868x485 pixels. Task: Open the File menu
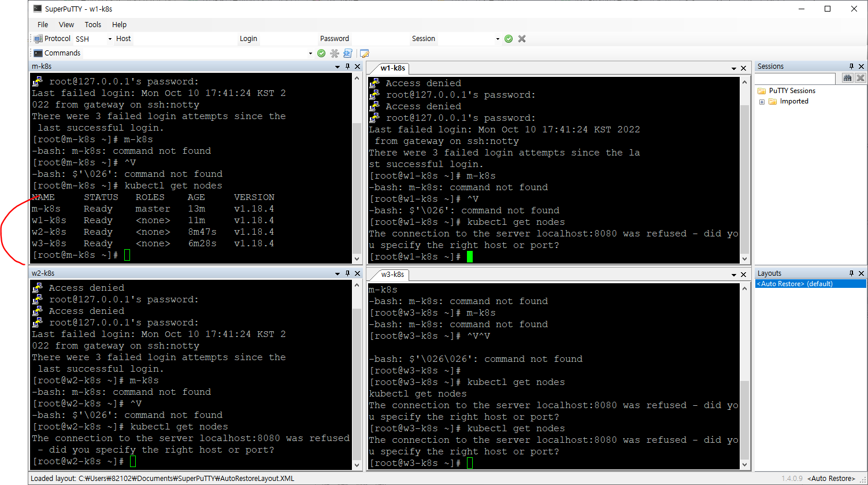[x=43, y=25]
